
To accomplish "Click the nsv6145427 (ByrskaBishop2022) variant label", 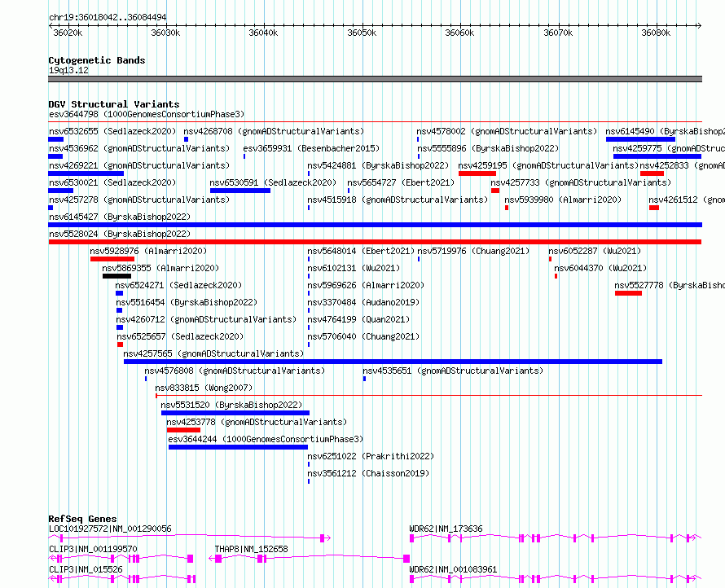I will [x=120, y=217].
